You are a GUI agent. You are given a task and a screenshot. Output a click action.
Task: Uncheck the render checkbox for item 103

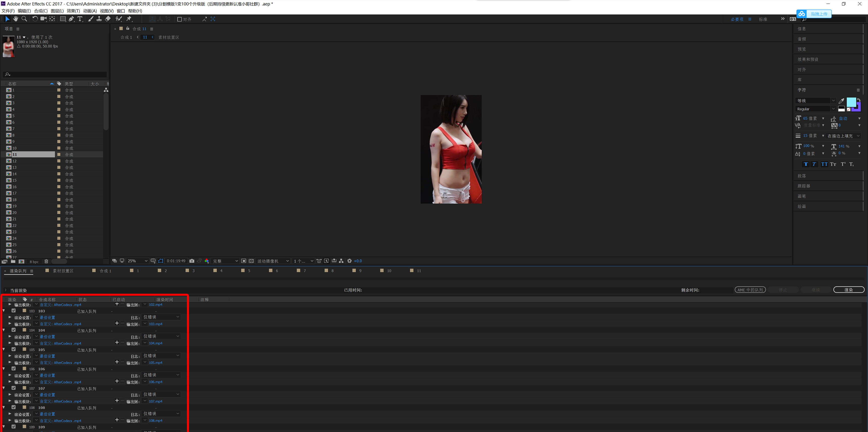click(x=13, y=311)
